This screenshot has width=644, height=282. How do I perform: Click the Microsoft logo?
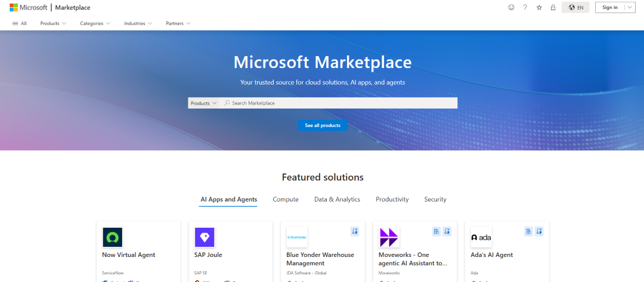coord(28,7)
